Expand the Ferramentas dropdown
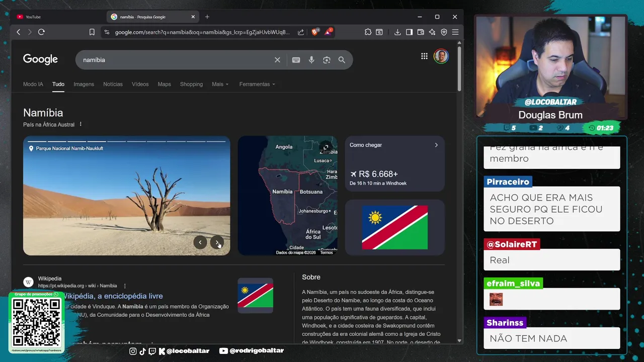This screenshot has height=362, width=644. pos(257,84)
